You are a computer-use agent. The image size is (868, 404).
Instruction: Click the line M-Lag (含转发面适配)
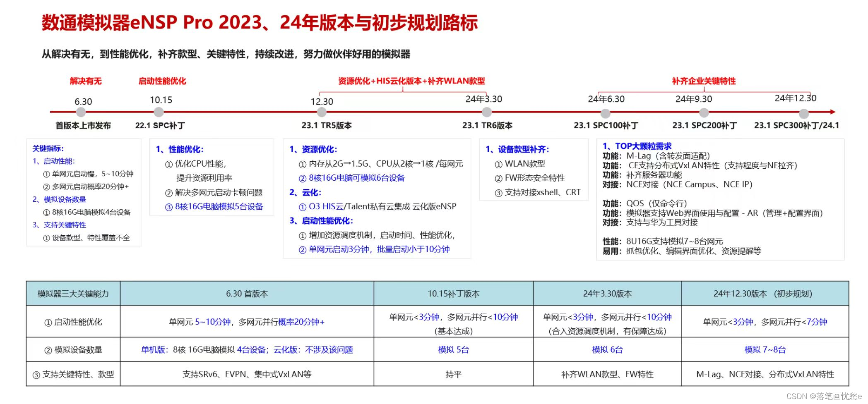656,156
